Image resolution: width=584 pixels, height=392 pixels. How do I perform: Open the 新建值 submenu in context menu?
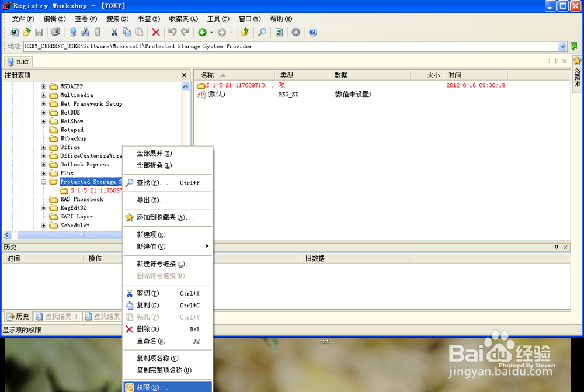click(168, 247)
